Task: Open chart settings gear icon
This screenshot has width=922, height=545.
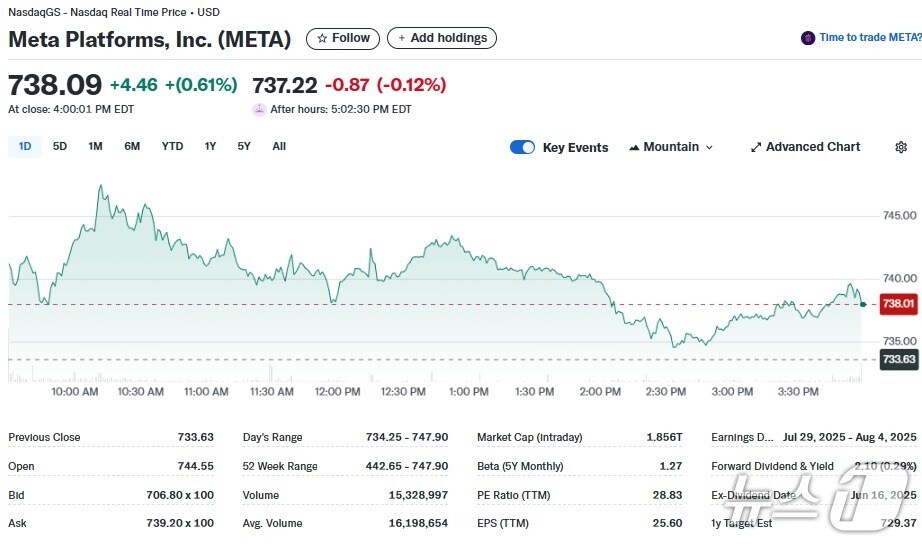Action: (900, 147)
